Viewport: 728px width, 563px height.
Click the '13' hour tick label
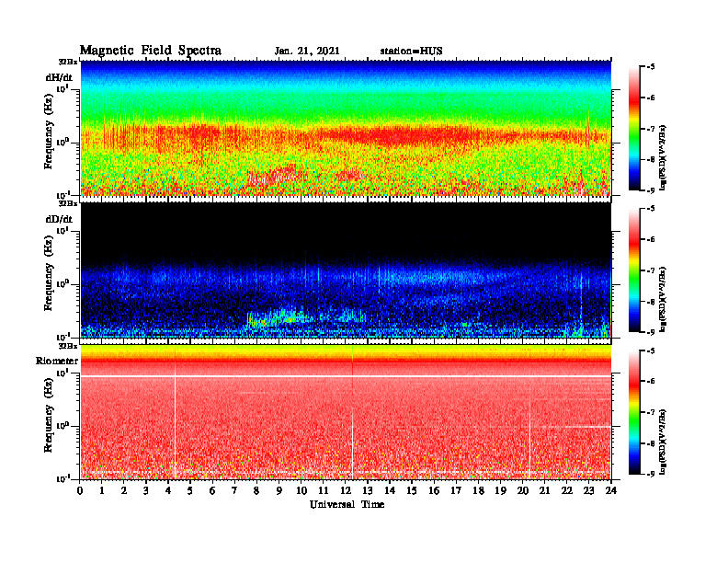[368, 491]
